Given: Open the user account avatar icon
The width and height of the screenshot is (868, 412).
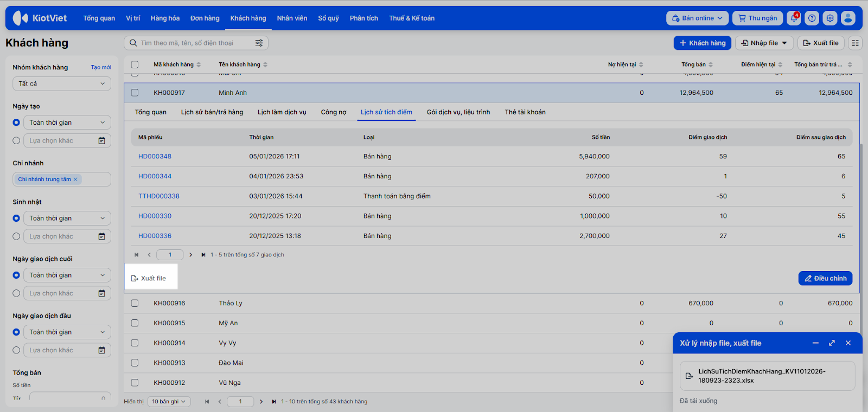Looking at the screenshot, I should [848, 18].
